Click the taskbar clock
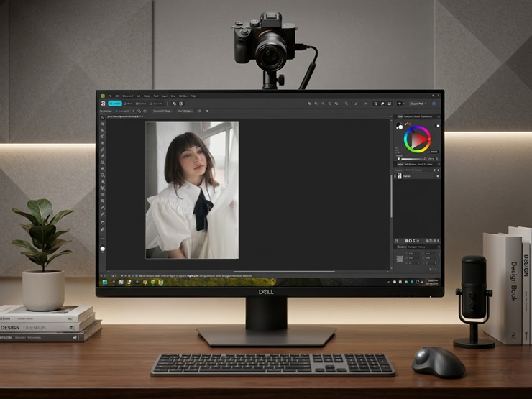 (x=433, y=282)
